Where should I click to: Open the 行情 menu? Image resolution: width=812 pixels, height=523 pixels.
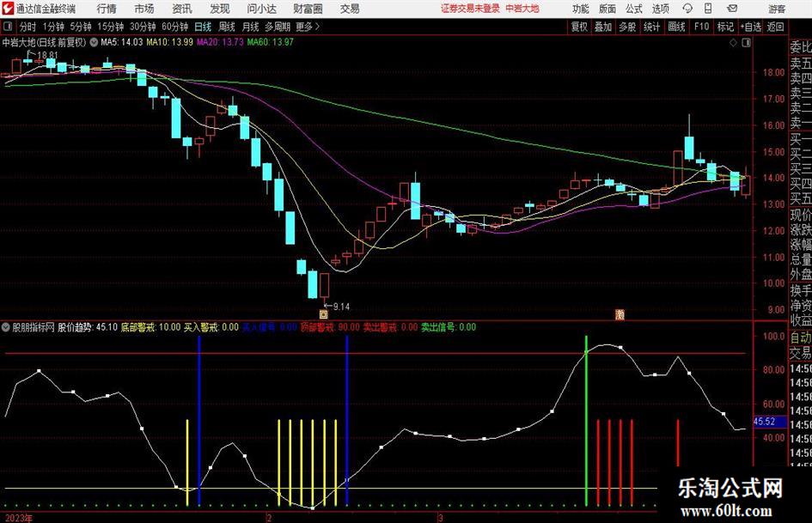coord(107,9)
